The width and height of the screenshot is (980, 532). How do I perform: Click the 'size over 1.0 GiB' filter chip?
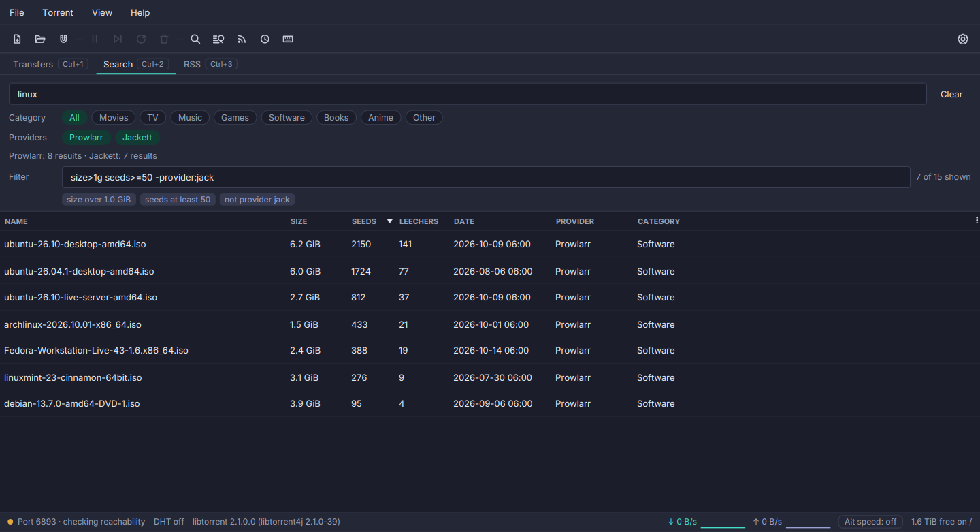99,200
